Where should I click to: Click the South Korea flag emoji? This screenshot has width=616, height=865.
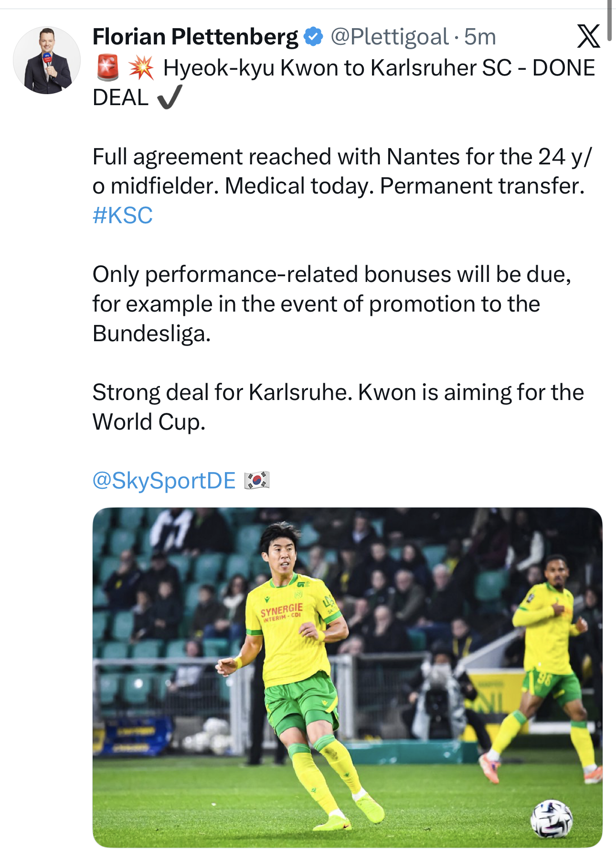tap(257, 480)
